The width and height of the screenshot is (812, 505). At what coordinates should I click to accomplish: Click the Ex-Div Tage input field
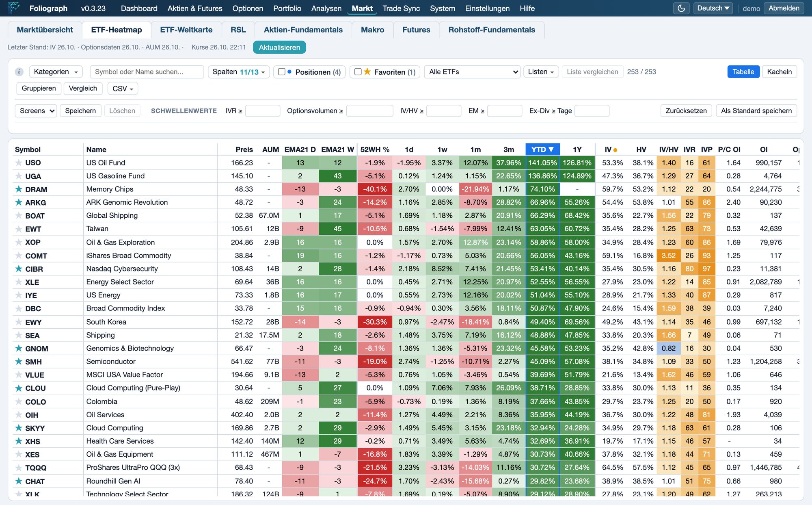(592, 111)
